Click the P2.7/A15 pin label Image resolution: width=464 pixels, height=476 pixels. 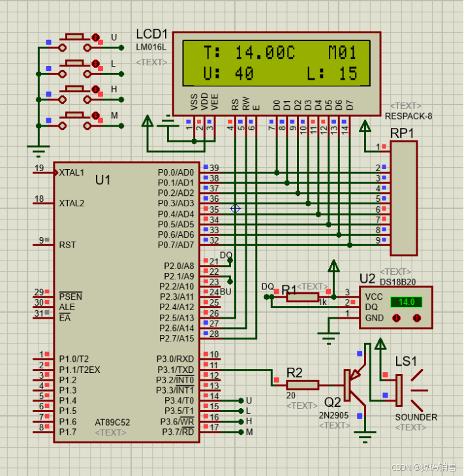(177, 338)
